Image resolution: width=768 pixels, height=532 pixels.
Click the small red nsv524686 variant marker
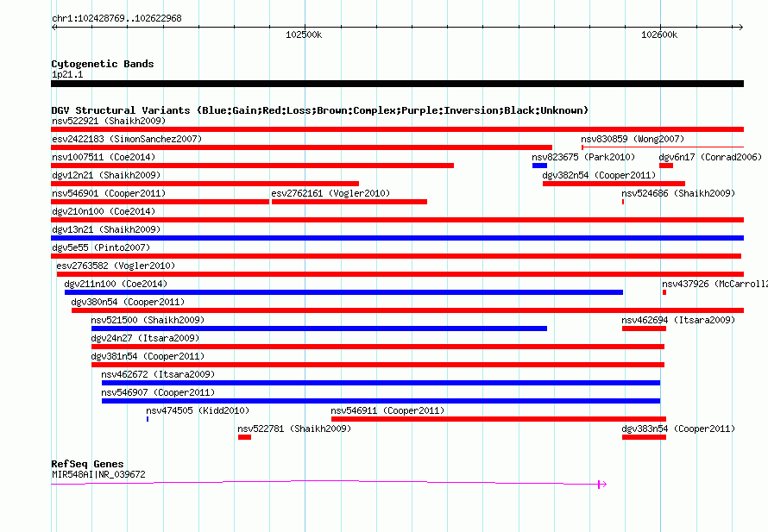[x=623, y=202]
